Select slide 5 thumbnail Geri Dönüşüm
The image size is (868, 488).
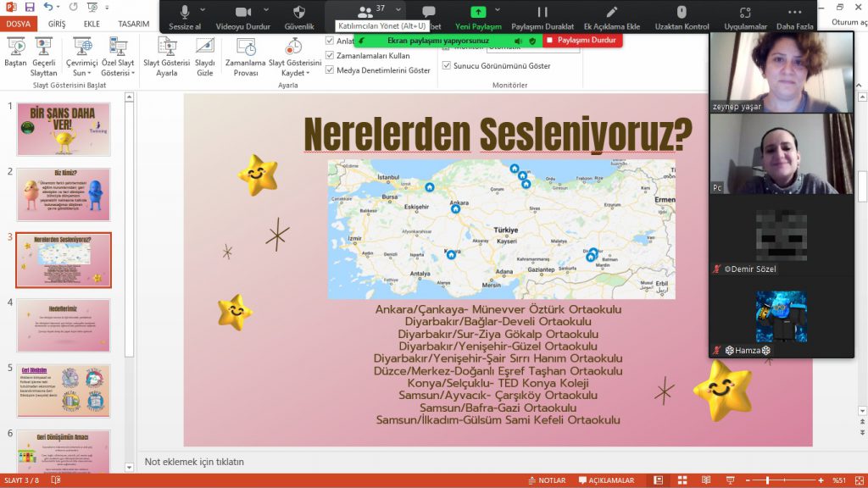pos(64,390)
